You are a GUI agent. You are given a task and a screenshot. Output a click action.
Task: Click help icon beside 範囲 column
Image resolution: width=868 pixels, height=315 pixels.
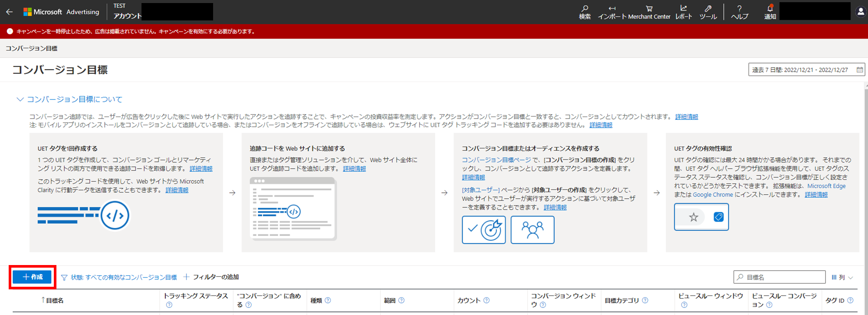point(401,300)
